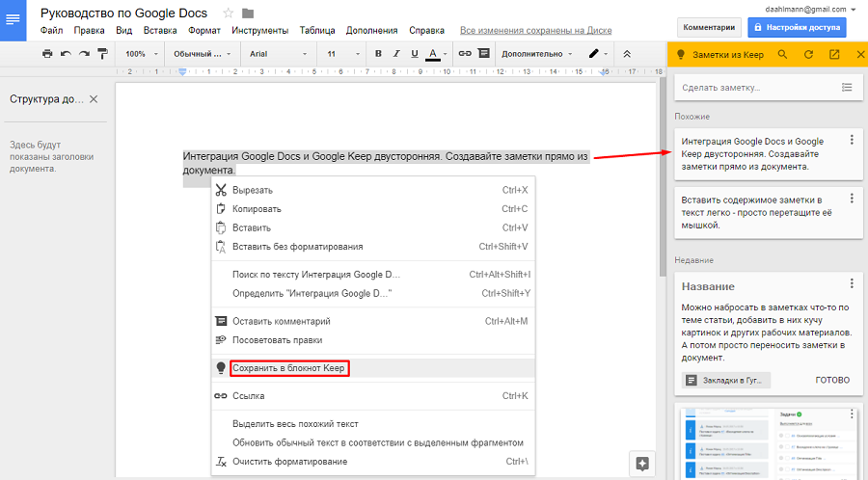868x480 pixels.
Task: Star the document title
Action: [228, 13]
